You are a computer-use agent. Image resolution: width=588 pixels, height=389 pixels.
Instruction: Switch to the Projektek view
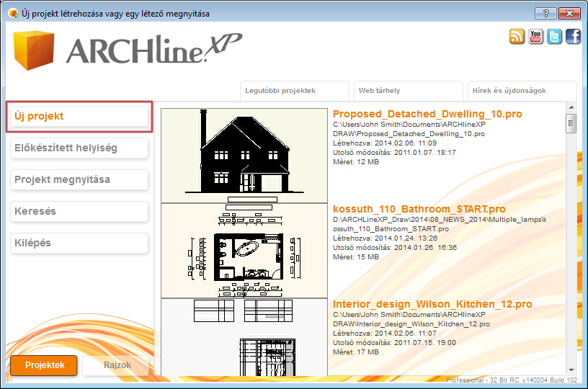tap(44, 365)
